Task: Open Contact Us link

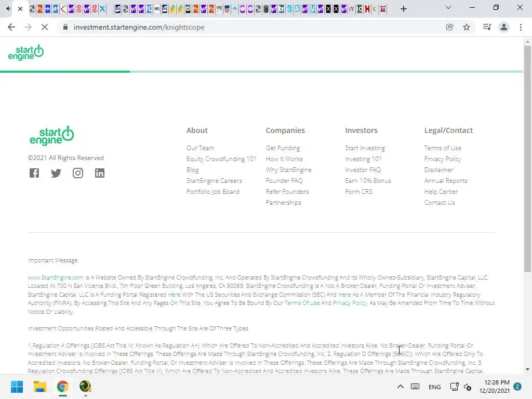Action: pyautogui.click(x=440, y=202)
